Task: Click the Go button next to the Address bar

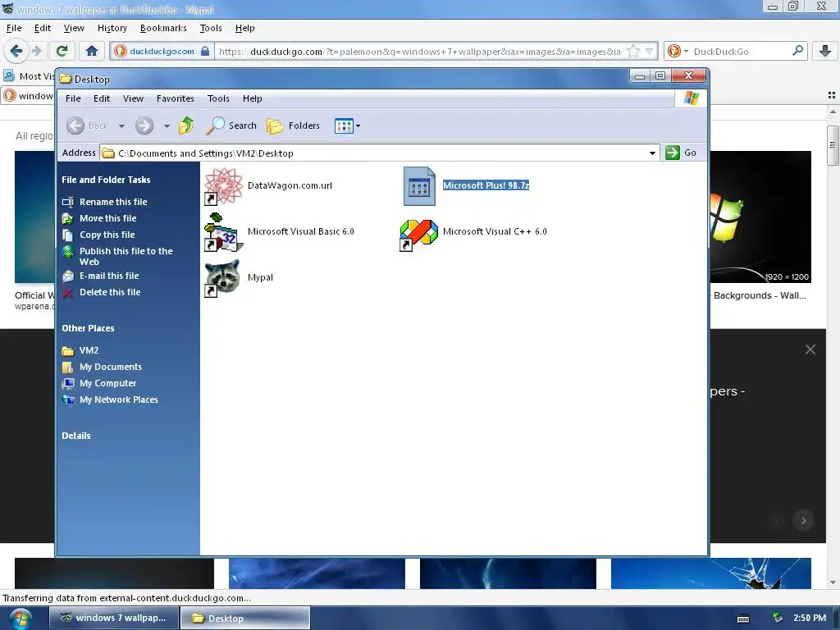Action: (681, 153)
